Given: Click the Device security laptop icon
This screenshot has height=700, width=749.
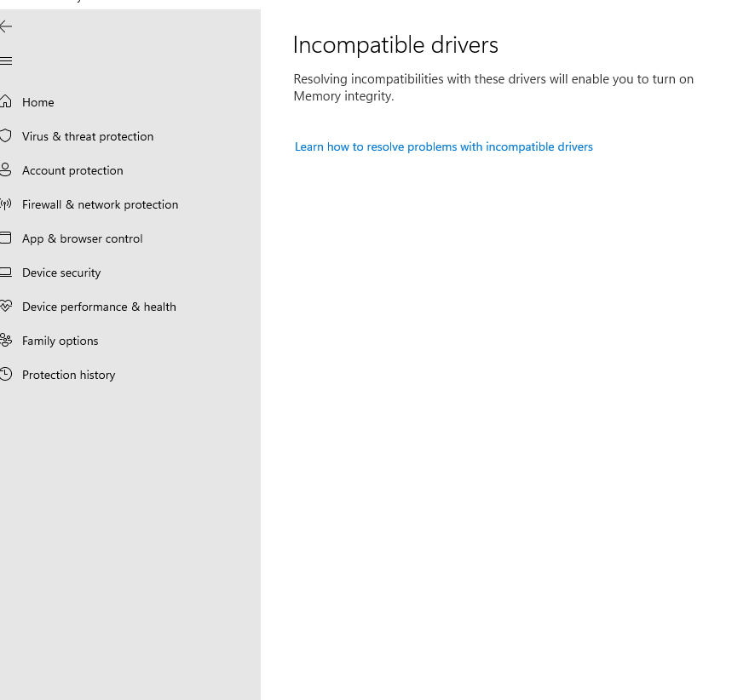Looking at the screenshot, I should click(6, 273).
